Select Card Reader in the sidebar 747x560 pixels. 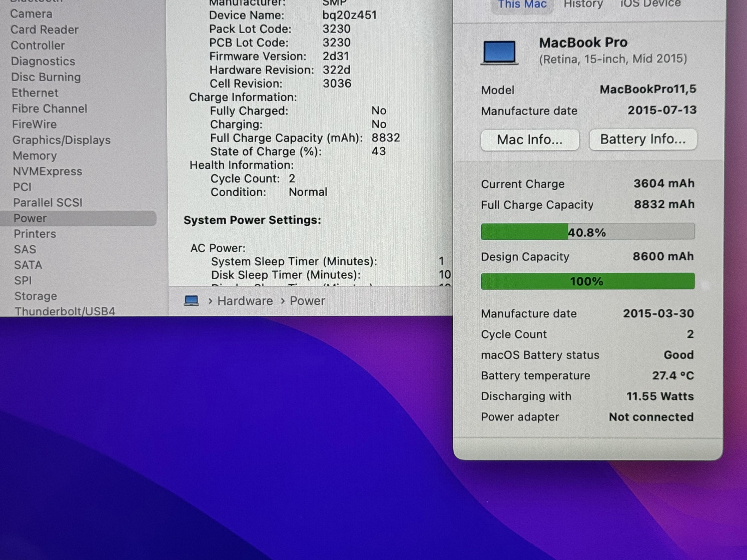pyautogui.click(x=44, y=30)
